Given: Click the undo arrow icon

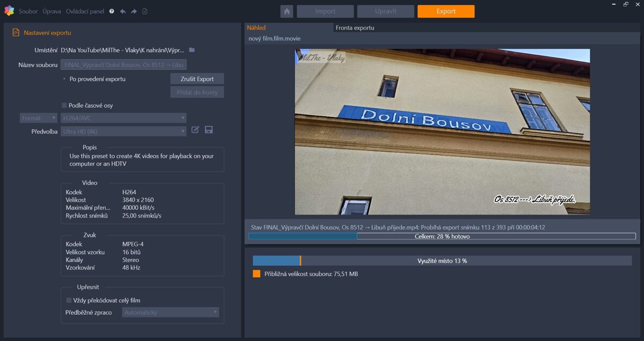Looking at the screenshot, I should [x=123, y=11].
